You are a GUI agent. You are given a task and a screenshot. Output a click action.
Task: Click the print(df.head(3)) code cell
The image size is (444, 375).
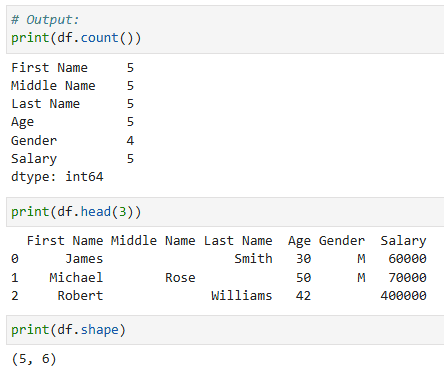coord(225,212)
